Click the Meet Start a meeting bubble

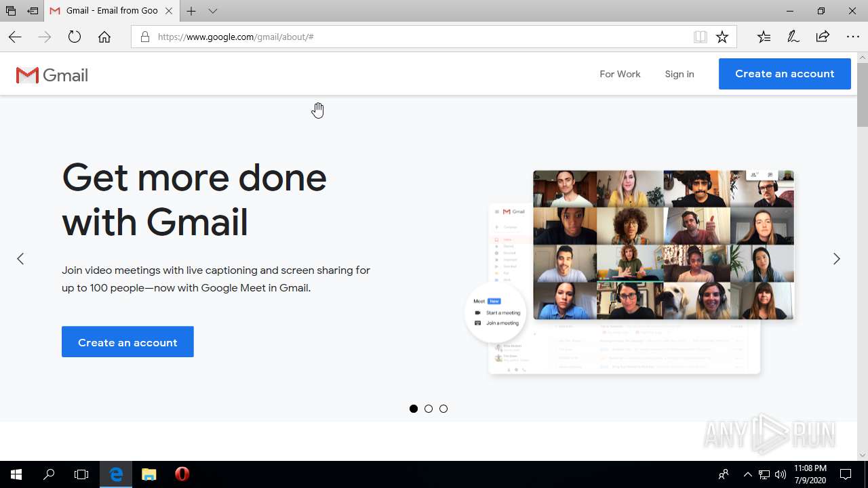[x=496, y=312]
